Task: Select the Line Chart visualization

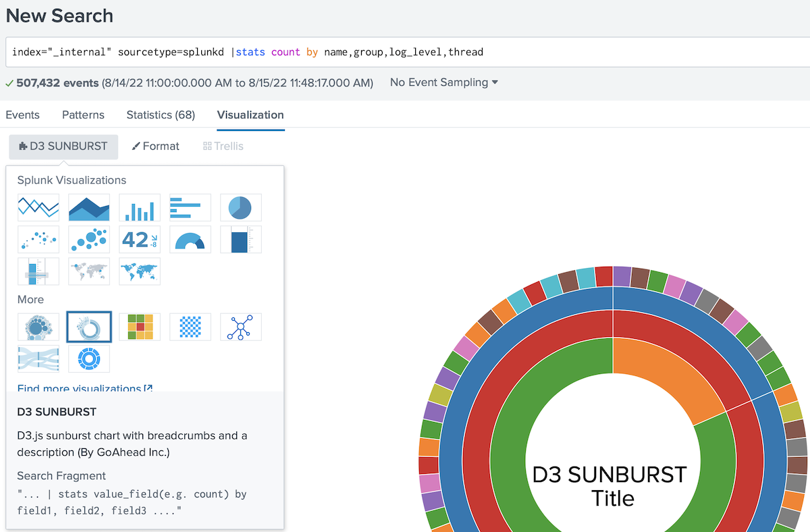Action: pyautogui.click(x=38, y=207)
